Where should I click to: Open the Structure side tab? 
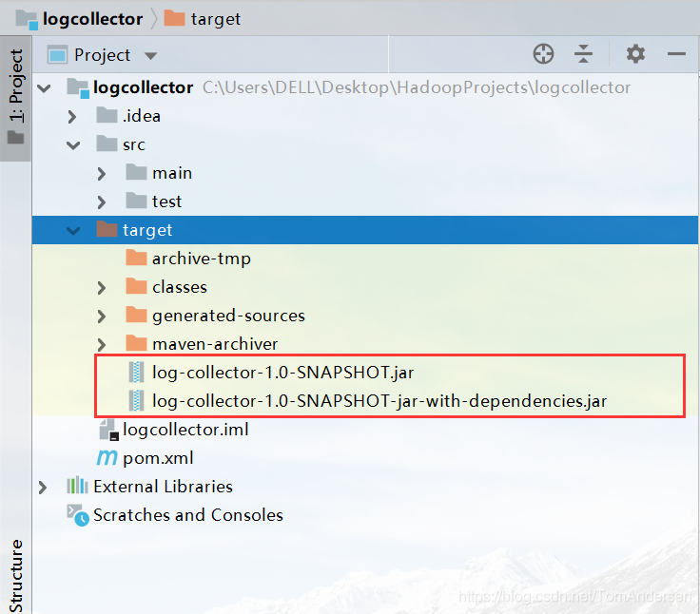point(16,576)
